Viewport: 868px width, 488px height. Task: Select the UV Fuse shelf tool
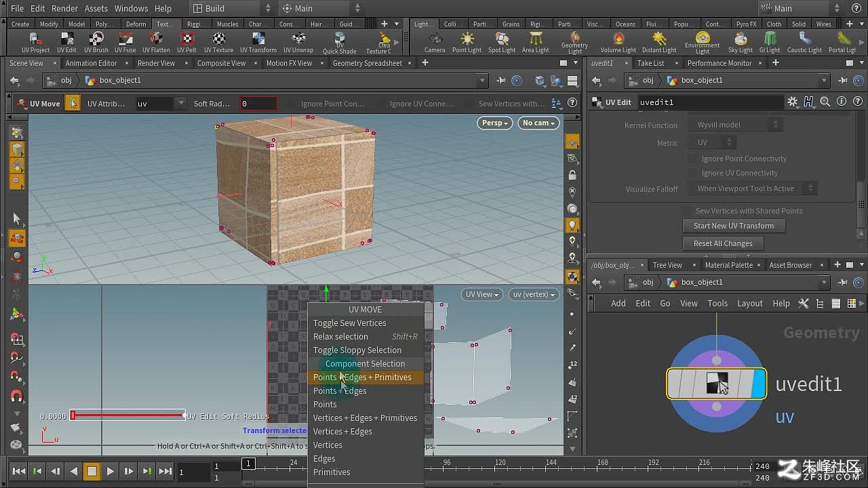coord(125,43)
